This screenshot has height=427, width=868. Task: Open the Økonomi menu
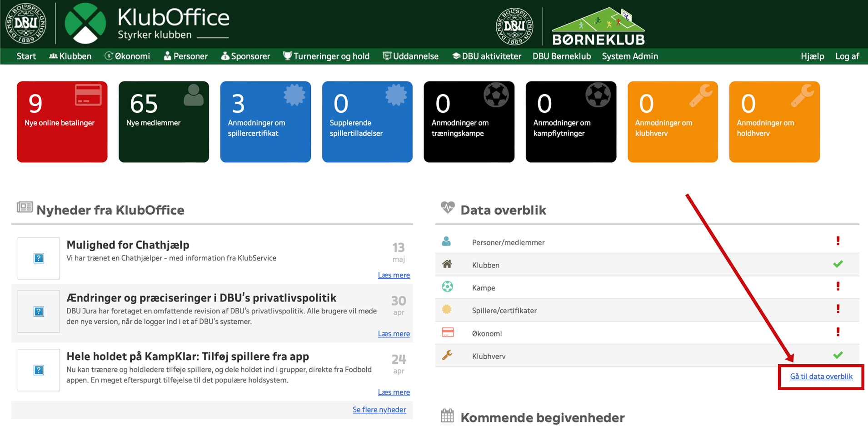[x=127, y=56]
